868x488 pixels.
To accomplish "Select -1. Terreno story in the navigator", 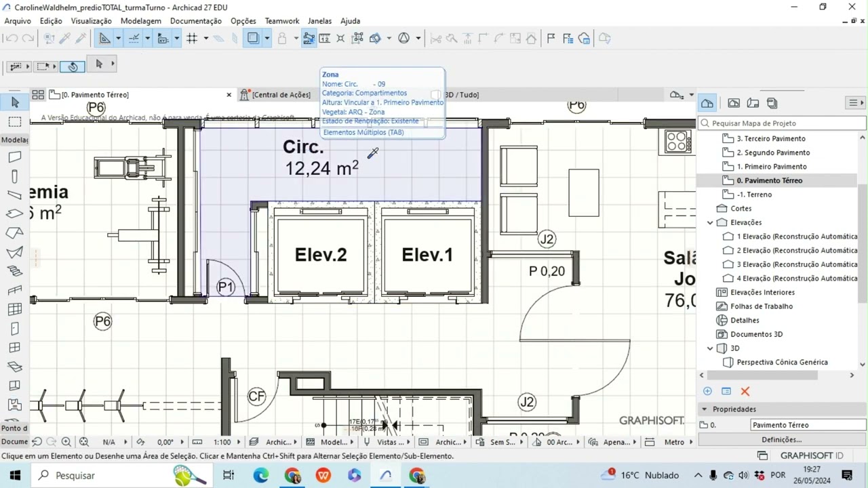I will [x=754, y=195].
